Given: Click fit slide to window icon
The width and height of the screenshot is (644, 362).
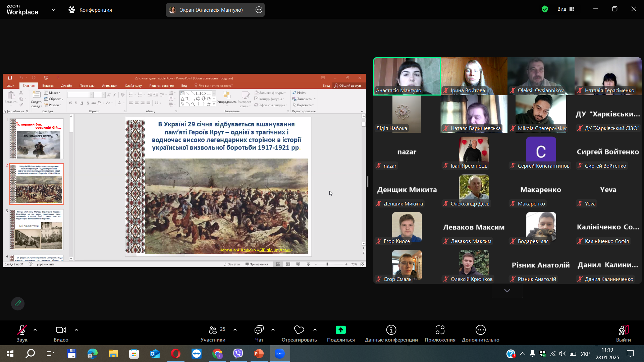Looking at the screenshot, I should pyautogui.click(x=362, y=264).
